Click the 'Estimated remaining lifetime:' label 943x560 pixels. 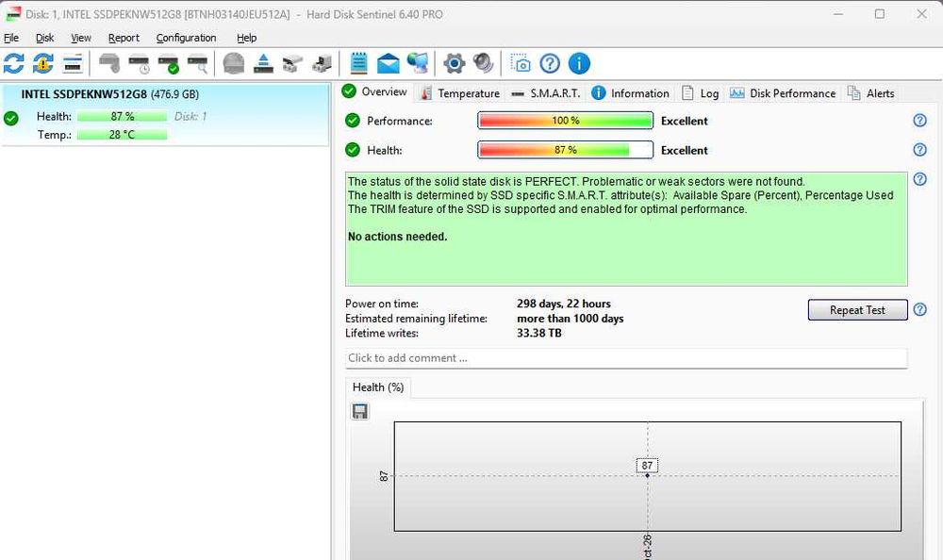click(x=416, y=319)
